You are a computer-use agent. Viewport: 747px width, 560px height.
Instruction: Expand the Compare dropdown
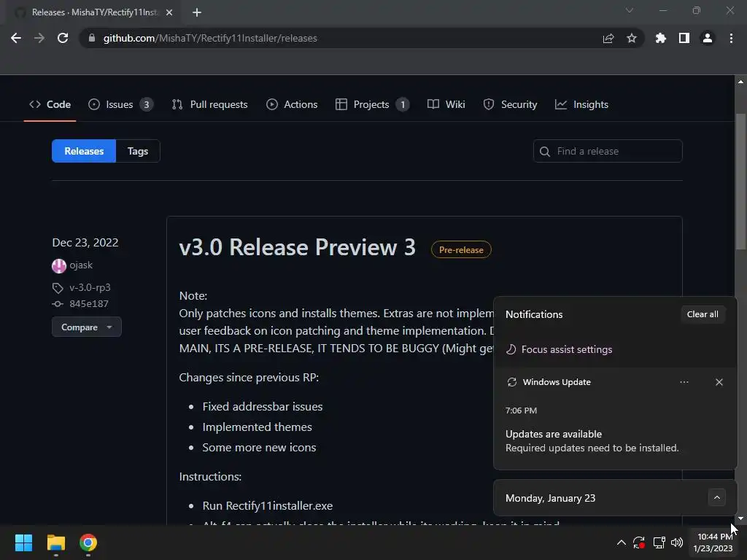pos(87,327)
